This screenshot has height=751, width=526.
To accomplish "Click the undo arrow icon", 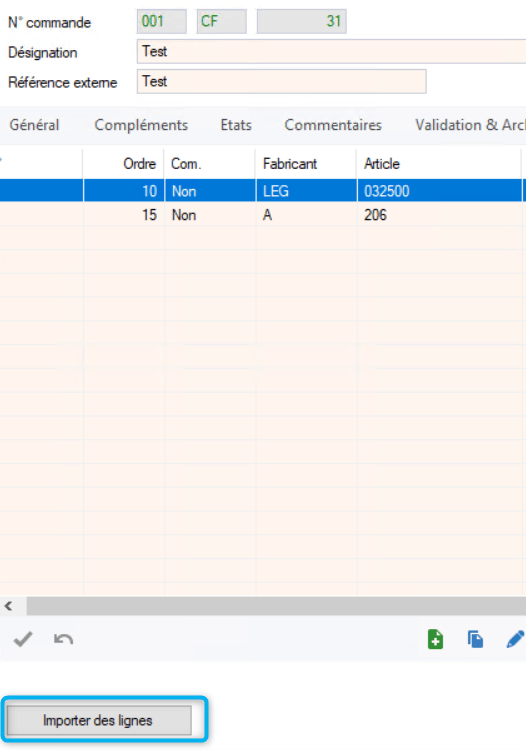I will 63,639.
